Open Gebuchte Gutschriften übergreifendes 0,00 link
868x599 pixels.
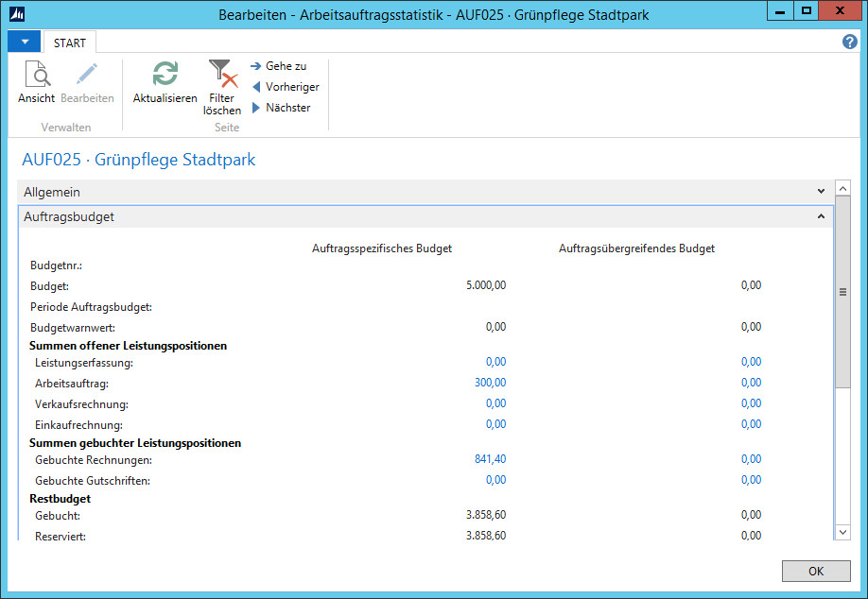click(751, 480)
